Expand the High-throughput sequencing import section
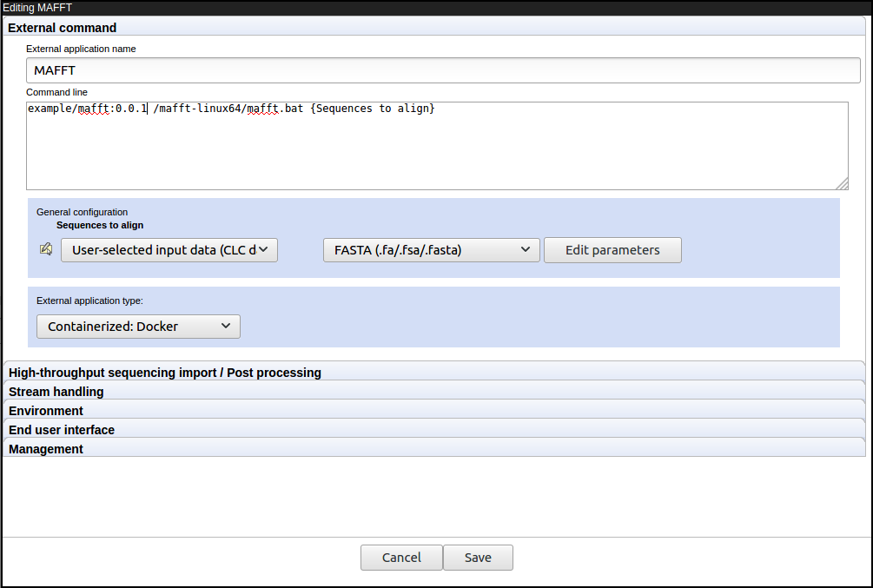873x588 pixels. tap(164, 372)
